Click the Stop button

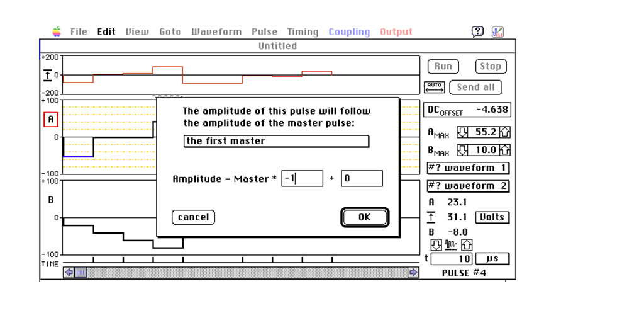click(x=491, y=66)
